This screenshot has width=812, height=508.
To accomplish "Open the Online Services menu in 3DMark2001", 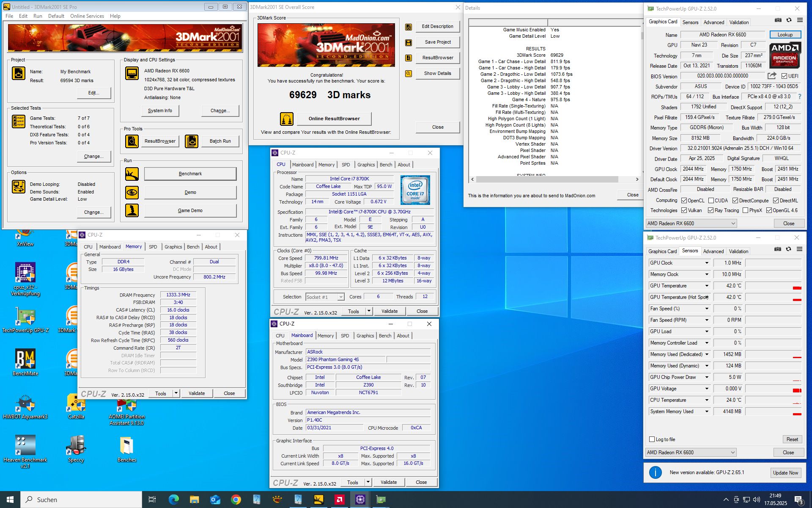I will tap(87, 16).
